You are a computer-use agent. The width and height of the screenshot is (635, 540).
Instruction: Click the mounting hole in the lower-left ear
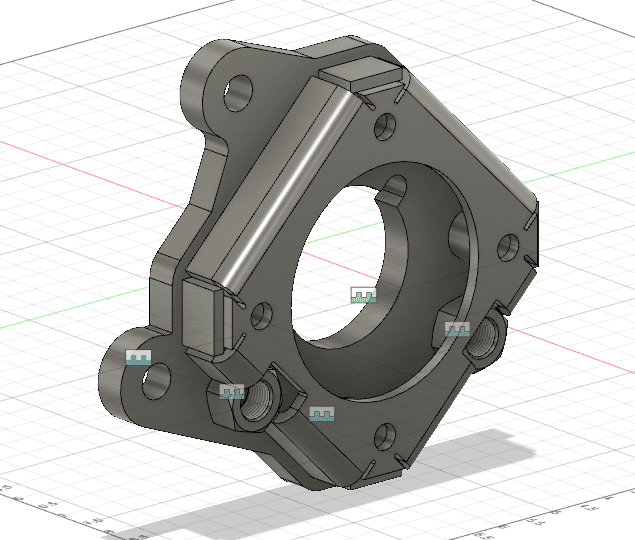155,380
